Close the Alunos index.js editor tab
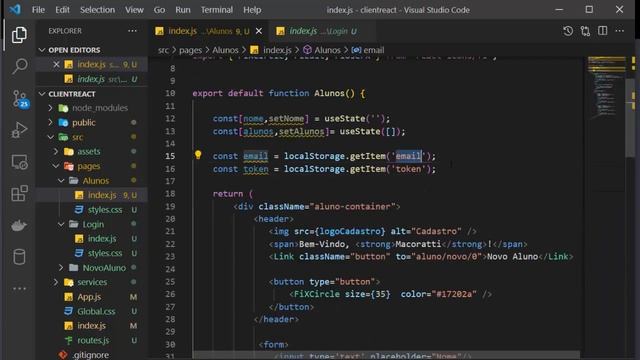Screen dimensions: 640x360 [259, 31]
